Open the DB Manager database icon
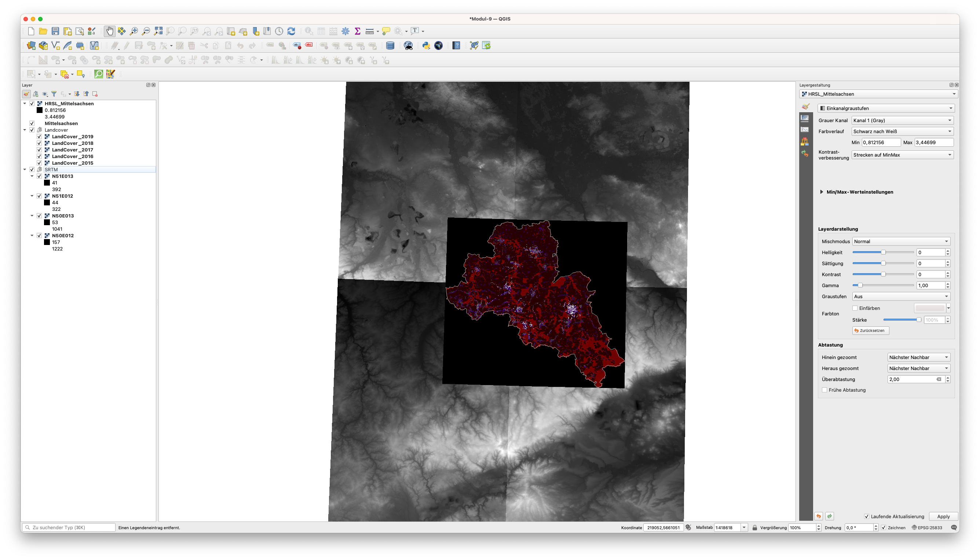This screenshot has width=980, height=560. (390, 46)
